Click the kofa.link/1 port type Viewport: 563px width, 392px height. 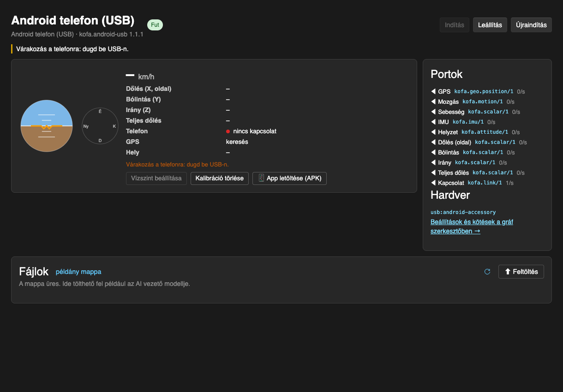(485, 183)
